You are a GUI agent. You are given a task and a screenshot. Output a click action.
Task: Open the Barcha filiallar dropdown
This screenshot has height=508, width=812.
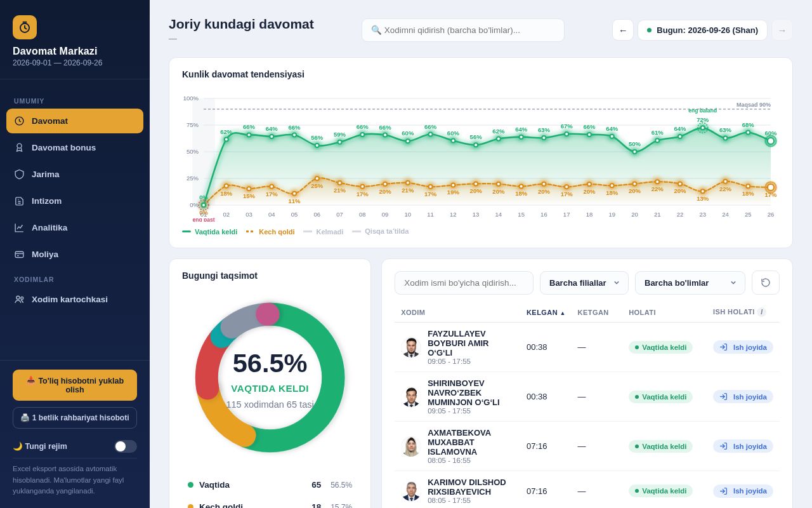[x=584, y=283]
